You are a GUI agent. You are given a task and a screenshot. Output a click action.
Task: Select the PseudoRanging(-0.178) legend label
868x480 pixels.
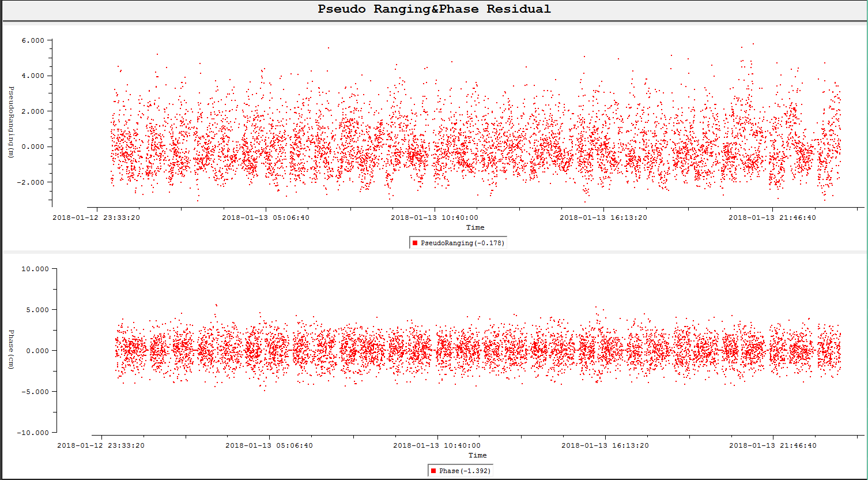(462, 243)
